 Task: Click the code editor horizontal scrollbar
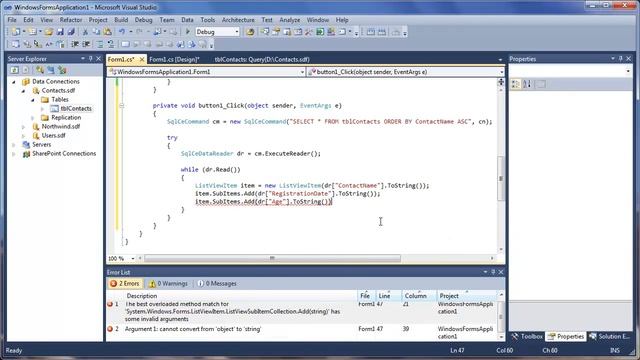[272, 258]
